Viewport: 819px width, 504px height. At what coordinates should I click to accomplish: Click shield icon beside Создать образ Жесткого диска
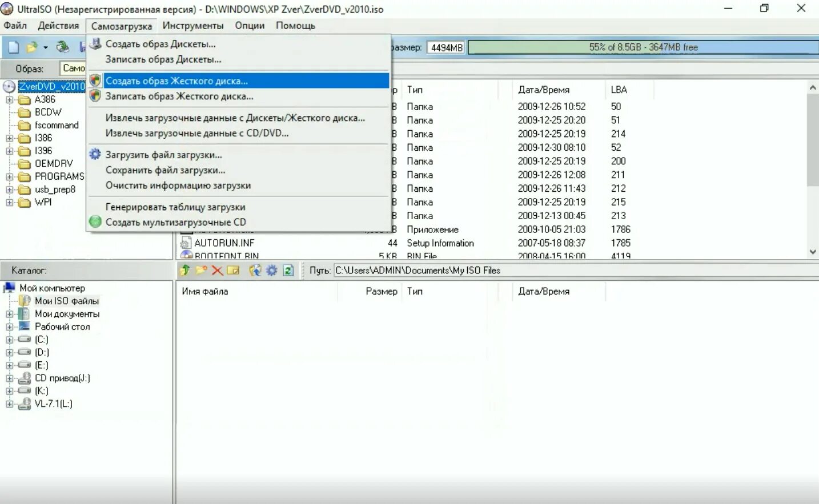click(x=95, y=80)
